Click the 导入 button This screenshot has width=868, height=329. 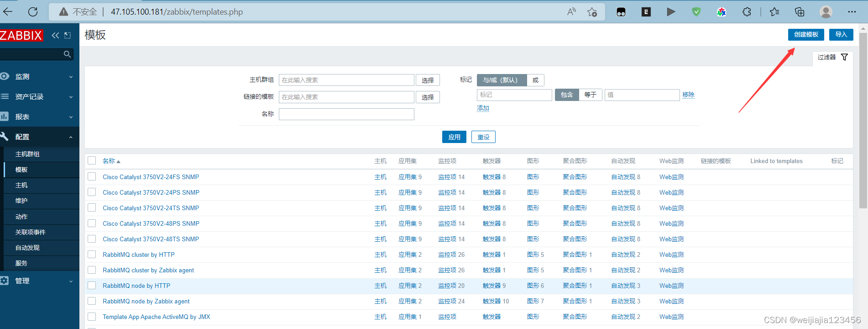click(x=841, y=35)
